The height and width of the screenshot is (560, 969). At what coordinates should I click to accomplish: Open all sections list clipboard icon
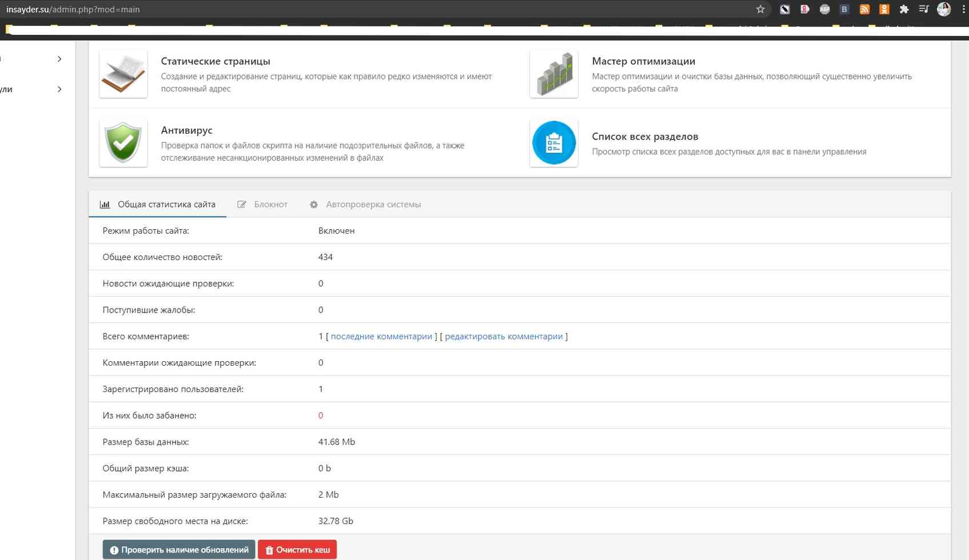pos(553,143)
